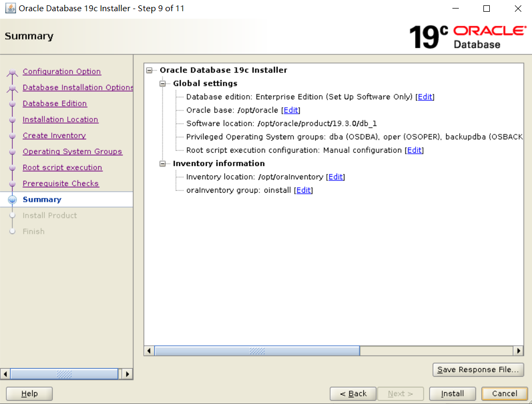Click the Java installer icon in title bar
The width and height of the screenshot is (532, 404).
[x=10, y=8]
